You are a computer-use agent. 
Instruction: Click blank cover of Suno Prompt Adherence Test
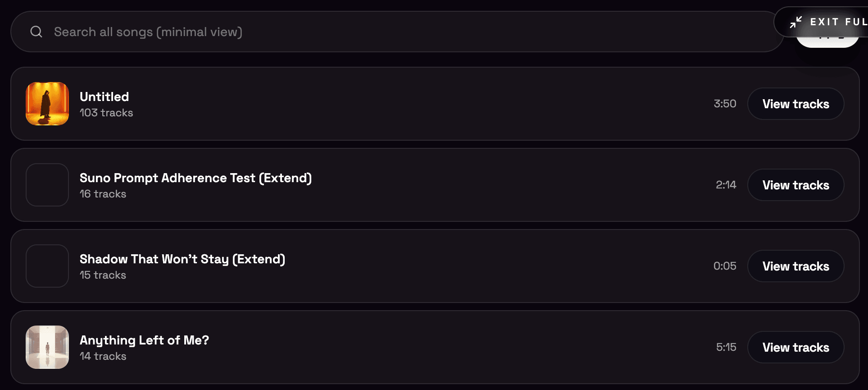(47, 185)
